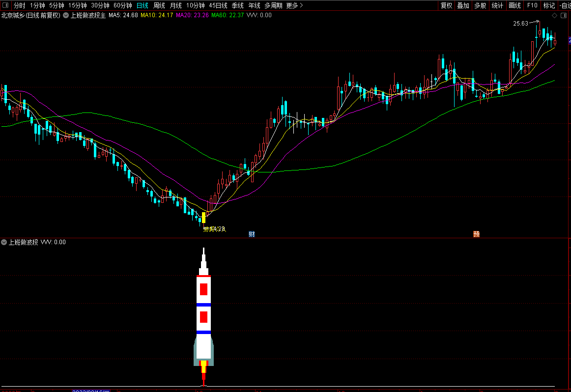
Task: Click the 北京城乡(日线.前复权) stock title
Action: tap(31, 15)
